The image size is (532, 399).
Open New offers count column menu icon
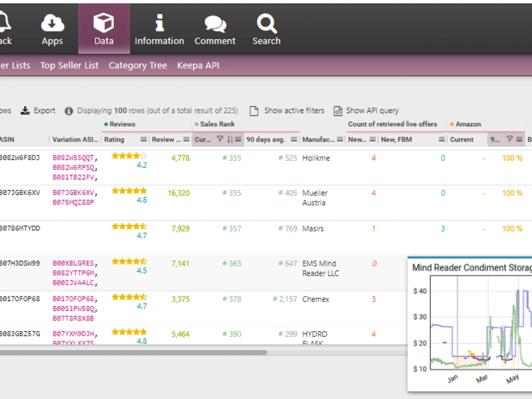(x=372, y=139)
